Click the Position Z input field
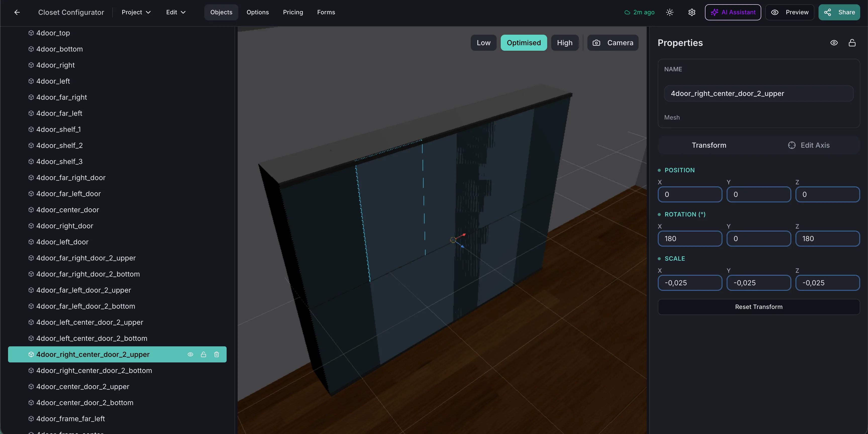This screenshot has height=434, width=868. pos(828,194)
